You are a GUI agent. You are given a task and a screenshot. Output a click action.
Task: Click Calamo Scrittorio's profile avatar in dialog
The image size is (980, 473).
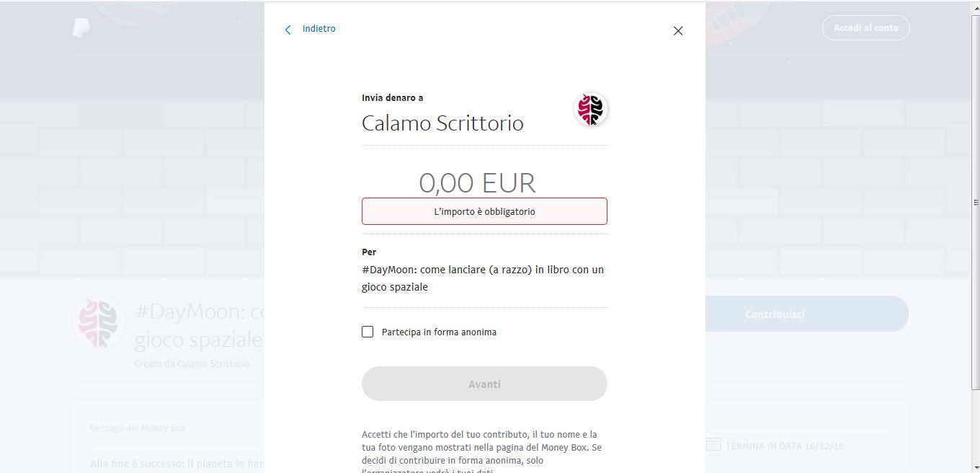pyautogui.click(x=591, y=110)
